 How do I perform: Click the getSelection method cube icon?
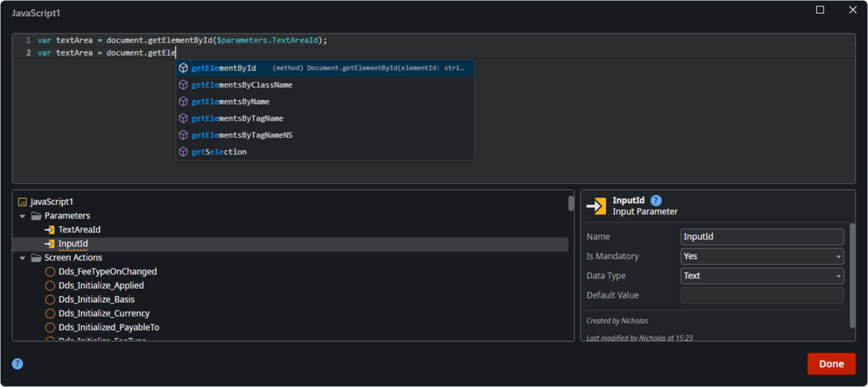[x=183, y=152]
